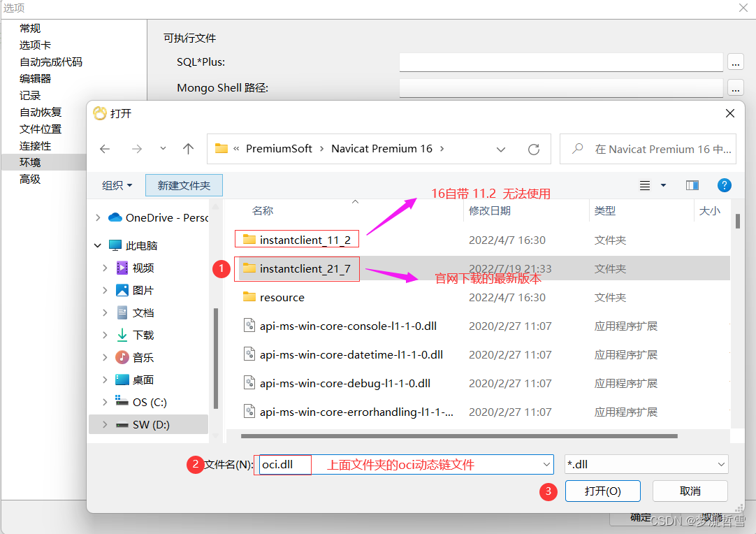Click the back navigation arrow
The height and width of the screenshot is (534, 756).
click(104, 148)
